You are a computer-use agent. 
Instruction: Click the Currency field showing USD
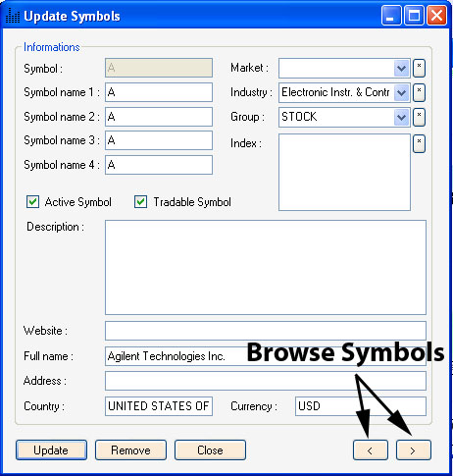[361, 406]
